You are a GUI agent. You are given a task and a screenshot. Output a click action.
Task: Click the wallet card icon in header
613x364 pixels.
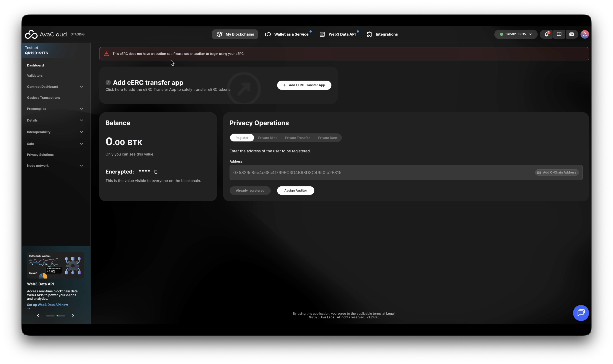pos(572,34)
